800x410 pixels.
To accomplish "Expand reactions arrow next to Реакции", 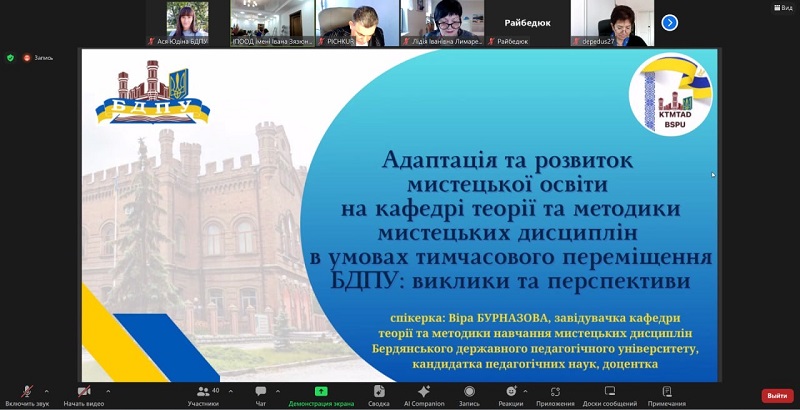I will coord(526,392).
